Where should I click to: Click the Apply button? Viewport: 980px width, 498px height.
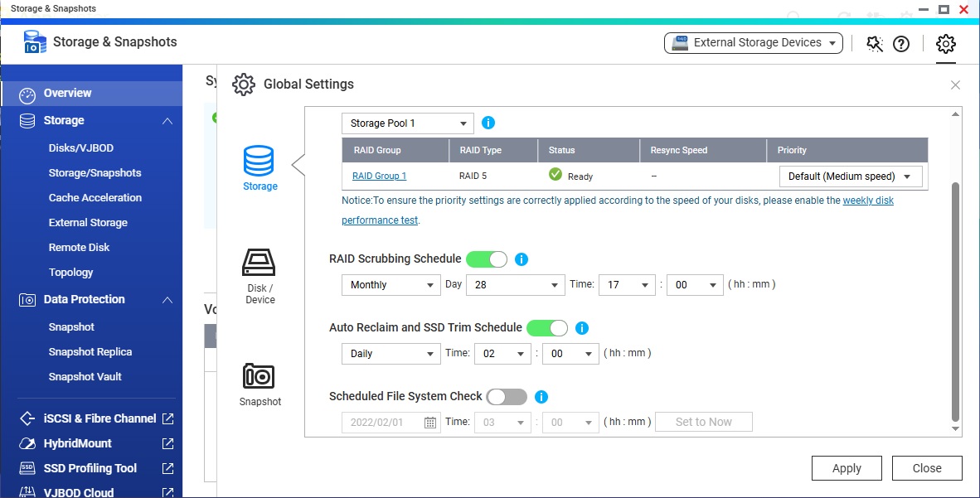tap(847, 468)
